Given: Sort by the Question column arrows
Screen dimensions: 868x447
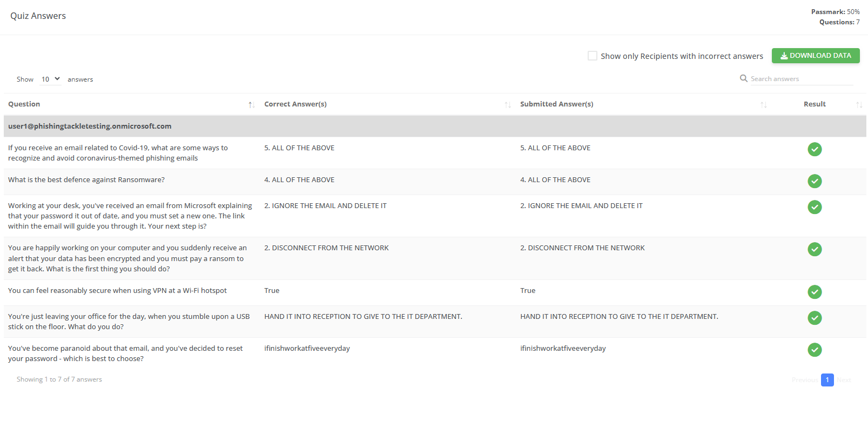Looking at the screenshot, I should (x=251, y=105).
